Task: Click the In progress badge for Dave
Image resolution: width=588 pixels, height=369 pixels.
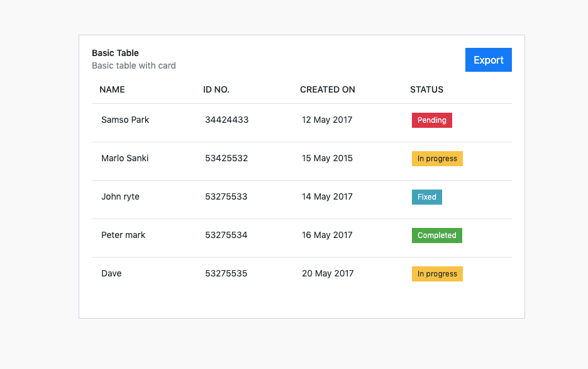Action: pyautogui.click(x=437, y=273)
